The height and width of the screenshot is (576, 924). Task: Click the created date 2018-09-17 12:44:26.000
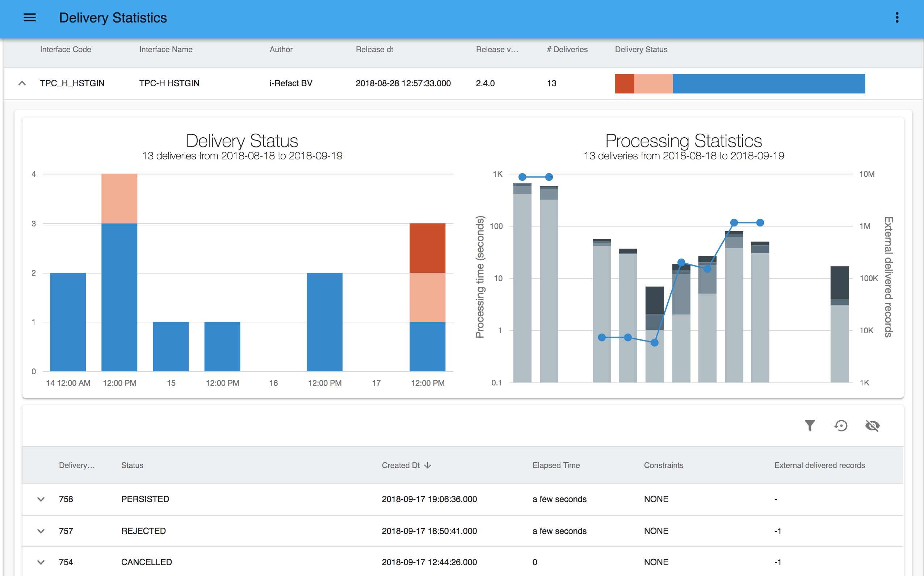pos(429,562)
